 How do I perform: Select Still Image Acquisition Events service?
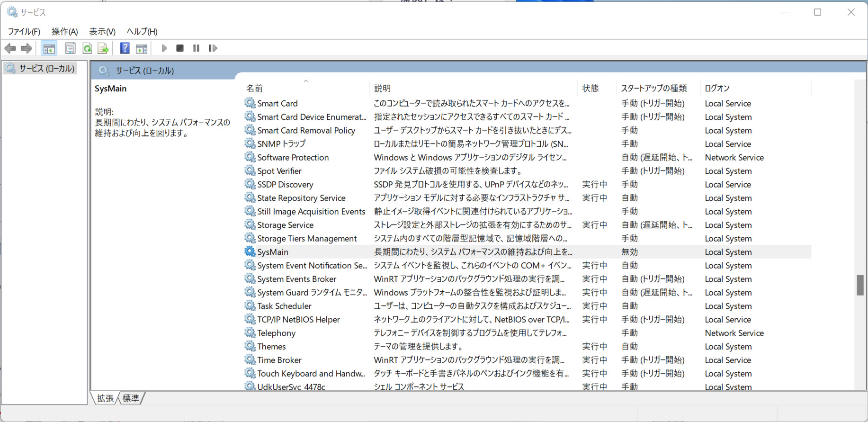311,211
